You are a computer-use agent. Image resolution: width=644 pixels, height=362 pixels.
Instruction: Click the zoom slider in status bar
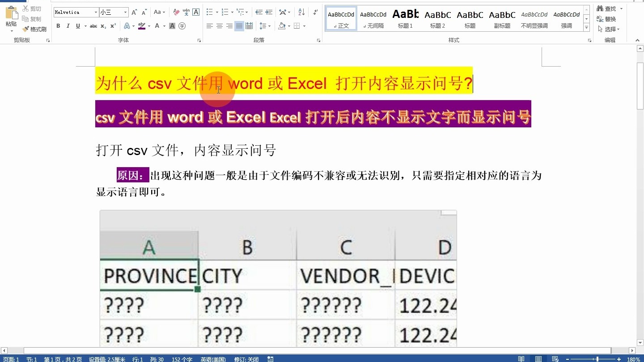click(593, 359)
